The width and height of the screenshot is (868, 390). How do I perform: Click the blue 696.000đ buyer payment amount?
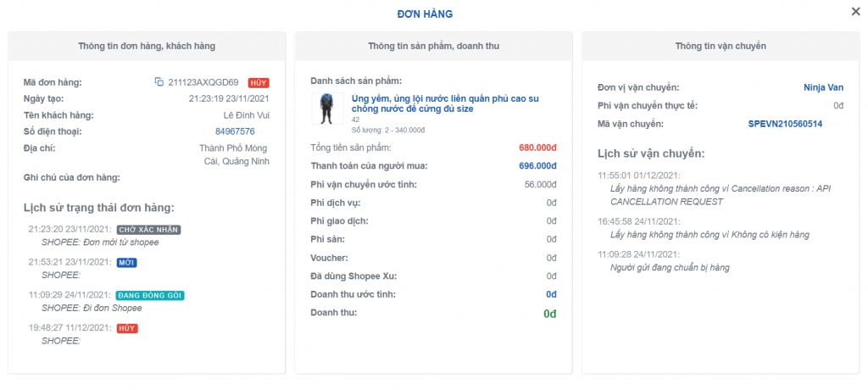[537, 166]
